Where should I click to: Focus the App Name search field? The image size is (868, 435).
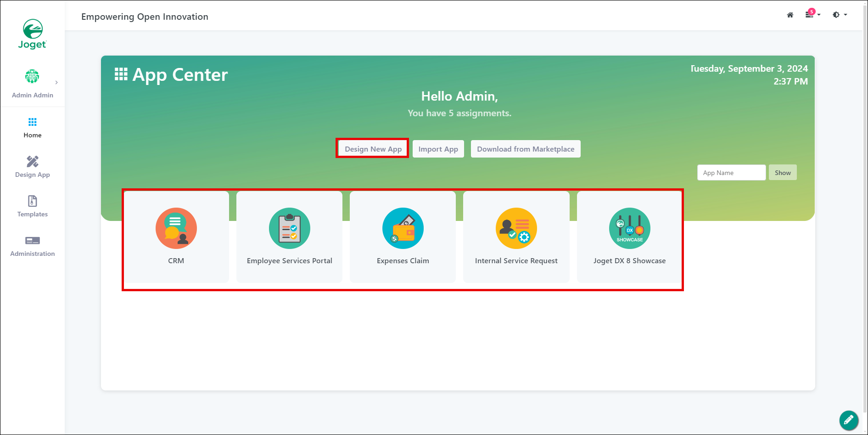pyautogui.click(x=732, y=173)
